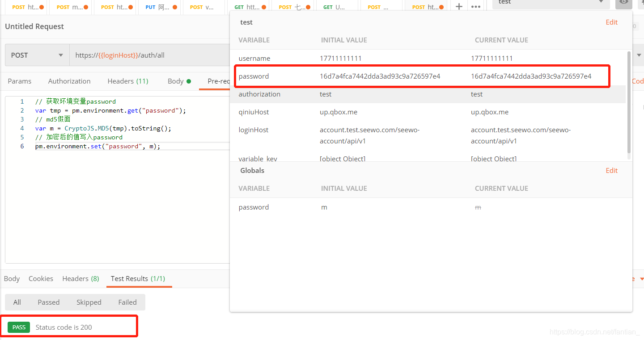Open the response Headers (8) tab
The image size is (644, 340).
point(80,279)
